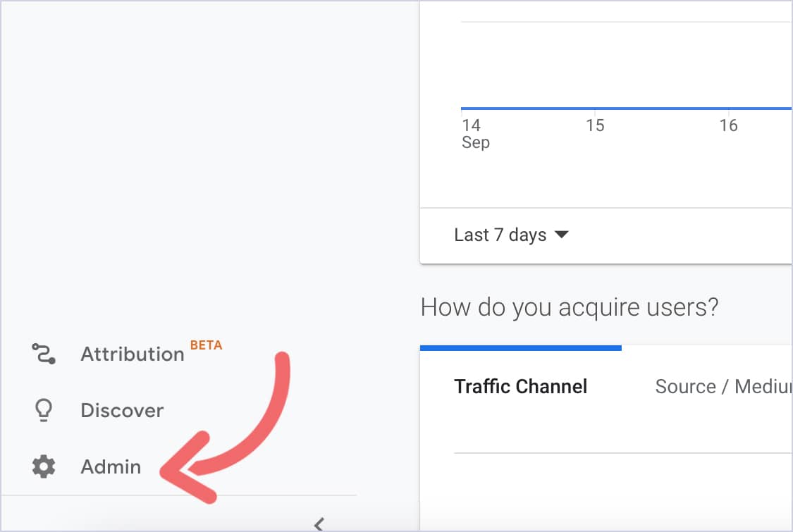The image size is (793, 532).
Task: Open the Admin settings panel
Action: [x=110, y=466]
